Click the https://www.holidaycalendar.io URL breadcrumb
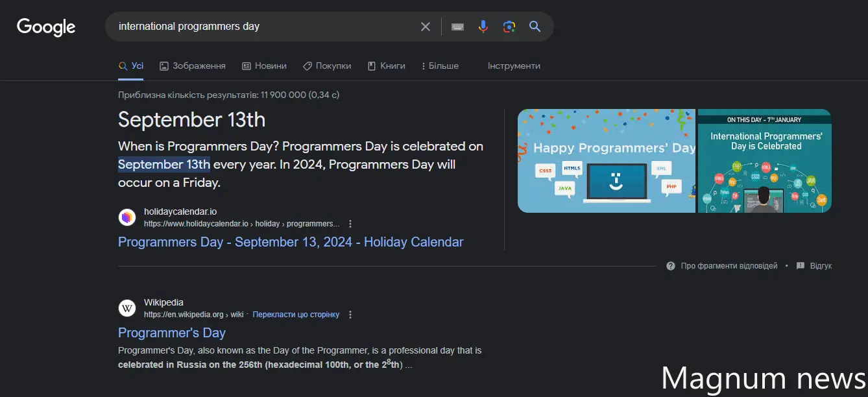Image resolution: width=868 pixels, height=397 pixels. pyautogui.click(x=241, y=224)
